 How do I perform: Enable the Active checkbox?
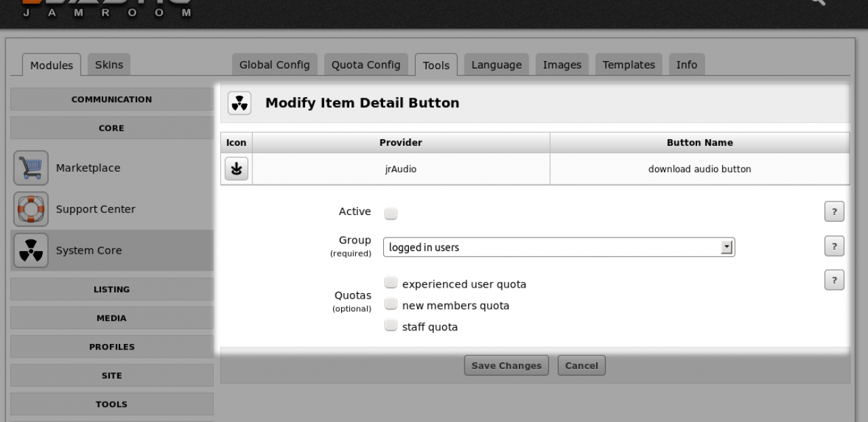pyautogui.click(x=391, y=213)
